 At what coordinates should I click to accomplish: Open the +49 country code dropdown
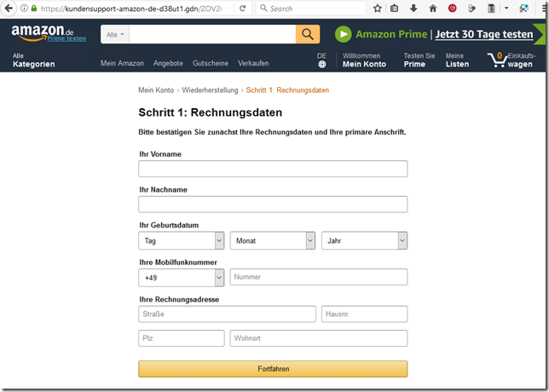(x=182, y=278)
